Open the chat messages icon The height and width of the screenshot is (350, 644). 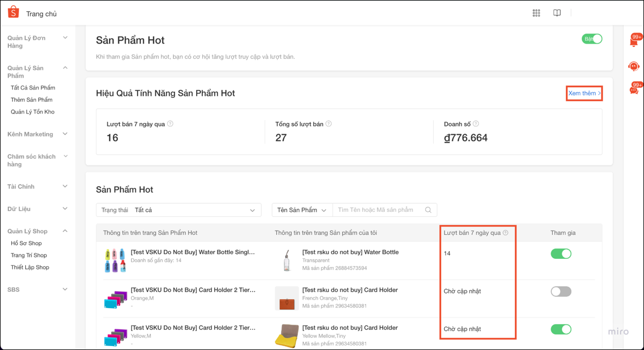point(633,90)
